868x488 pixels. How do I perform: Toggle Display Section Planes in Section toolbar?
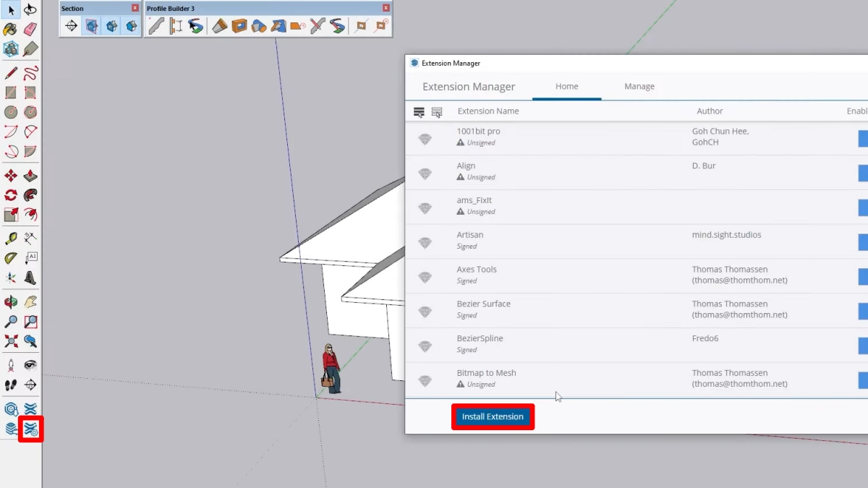click(91, 26)
